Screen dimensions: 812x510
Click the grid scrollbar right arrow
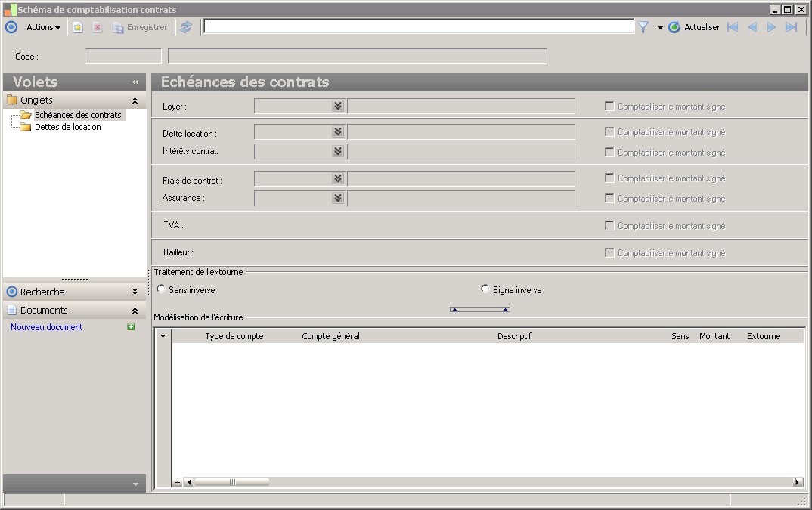click(798, 482)
